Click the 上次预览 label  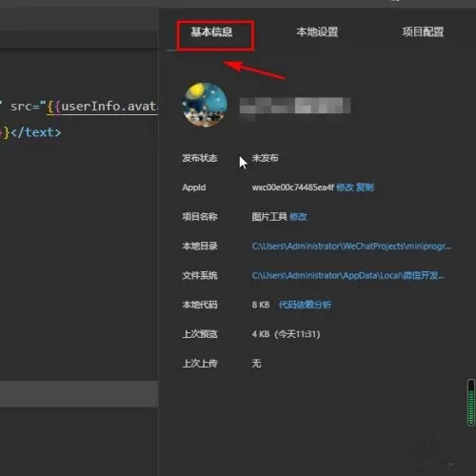point(200,334)
